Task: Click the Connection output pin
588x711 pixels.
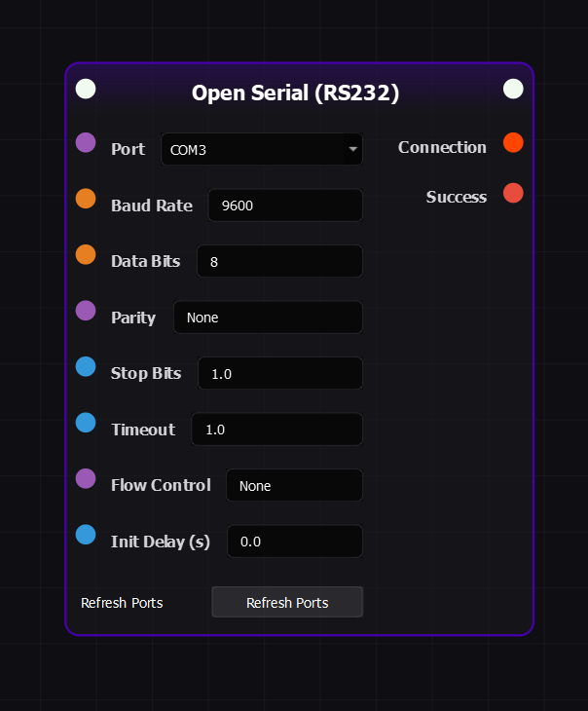Action: [513, 143]
